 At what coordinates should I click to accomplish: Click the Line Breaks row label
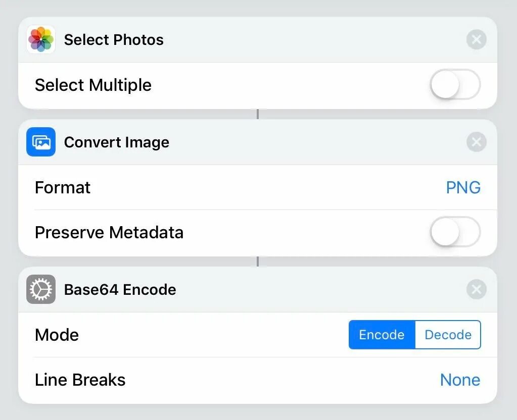coord(80,380)
